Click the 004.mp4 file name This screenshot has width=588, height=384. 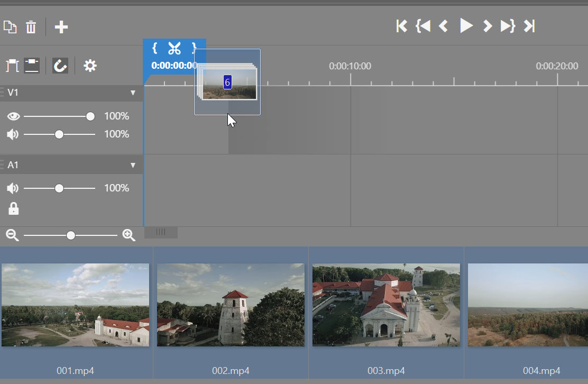[x=541, y=370]
